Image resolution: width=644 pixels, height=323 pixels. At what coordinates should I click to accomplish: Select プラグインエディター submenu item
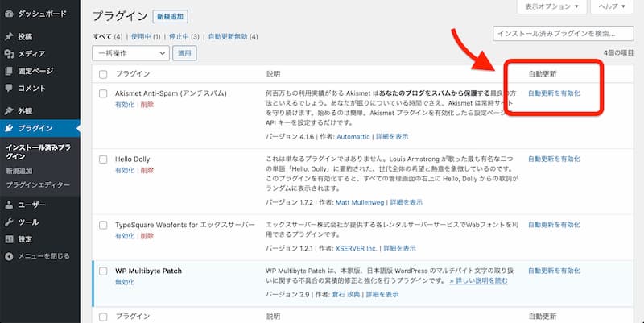[x=38, y=185]
